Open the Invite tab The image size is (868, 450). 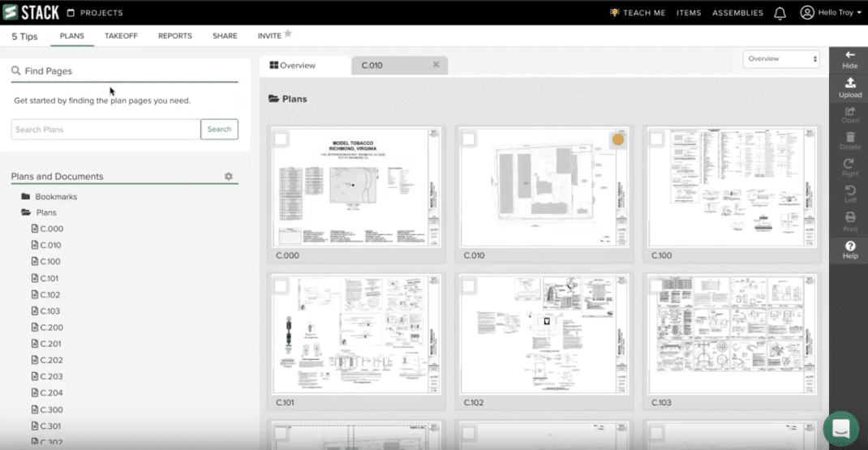[x=269, y=36]
